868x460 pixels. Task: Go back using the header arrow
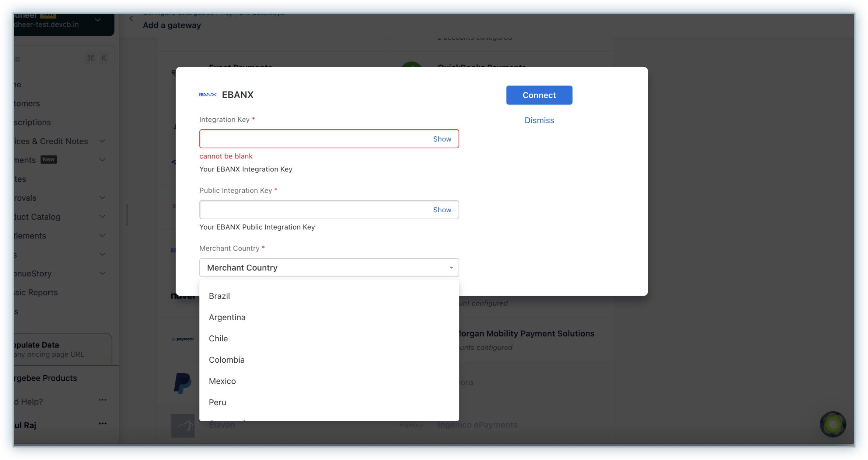click(131, 18)
